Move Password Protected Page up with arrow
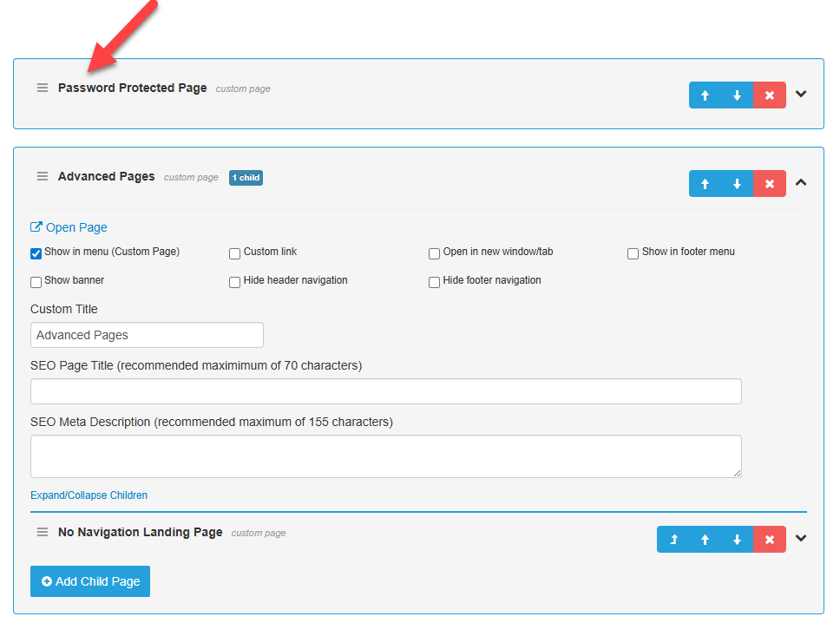The height and width of the screenshot is (623, 840). click(705, 95)
